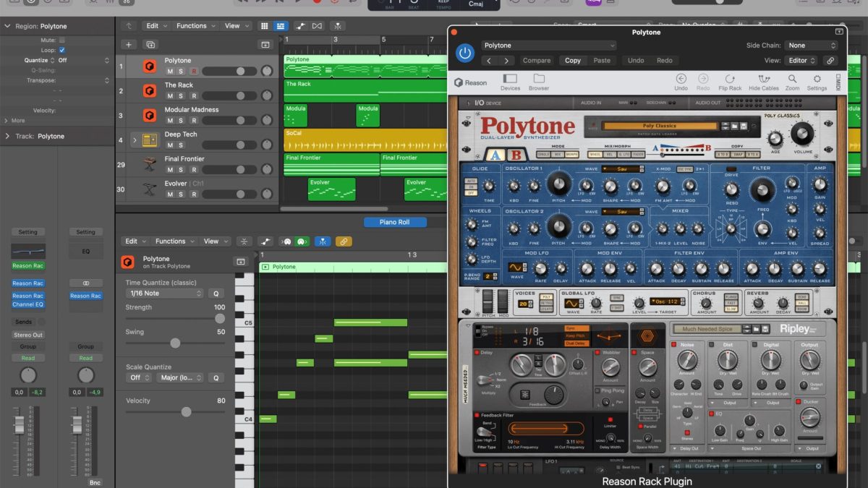Click the Polytone track Reason icon
The width and height of the screenshot is (868, 488).
(x=150, y=67)
